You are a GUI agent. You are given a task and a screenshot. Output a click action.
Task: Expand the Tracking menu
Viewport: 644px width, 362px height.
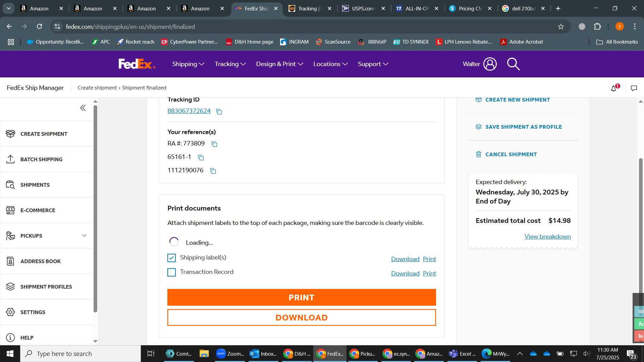coord(230,64)
